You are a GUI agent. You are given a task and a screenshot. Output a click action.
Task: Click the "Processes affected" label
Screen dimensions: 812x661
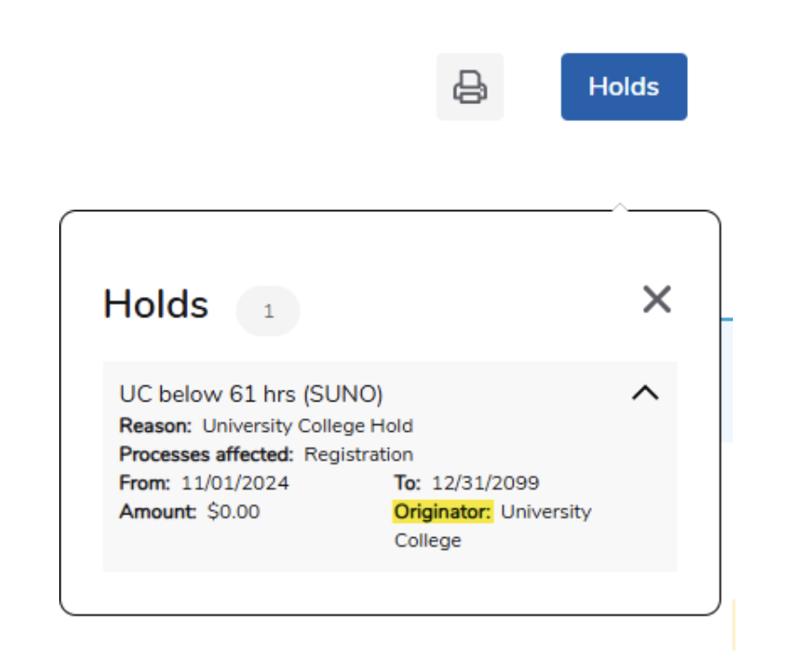[206, 454]
